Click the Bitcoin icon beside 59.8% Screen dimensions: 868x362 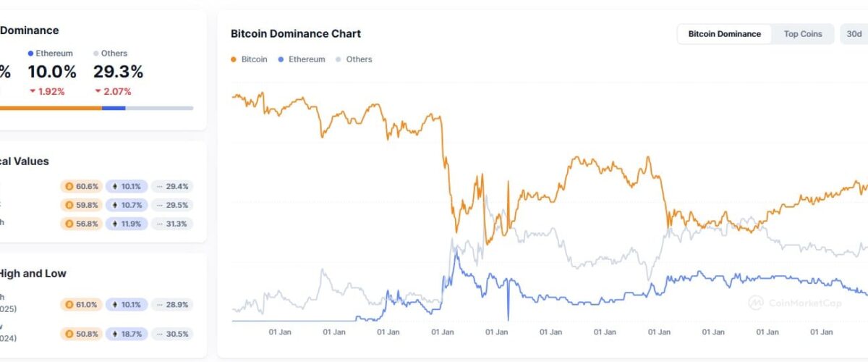(71, 205)
